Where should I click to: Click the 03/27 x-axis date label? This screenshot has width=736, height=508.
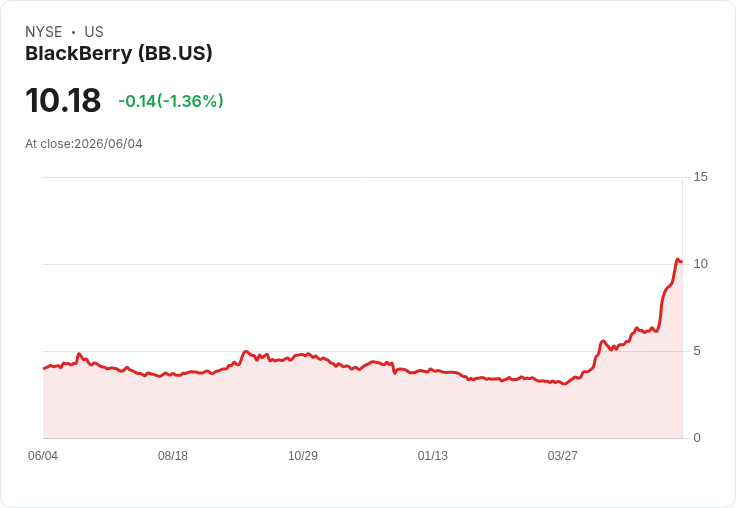click(x=562, y=455)
